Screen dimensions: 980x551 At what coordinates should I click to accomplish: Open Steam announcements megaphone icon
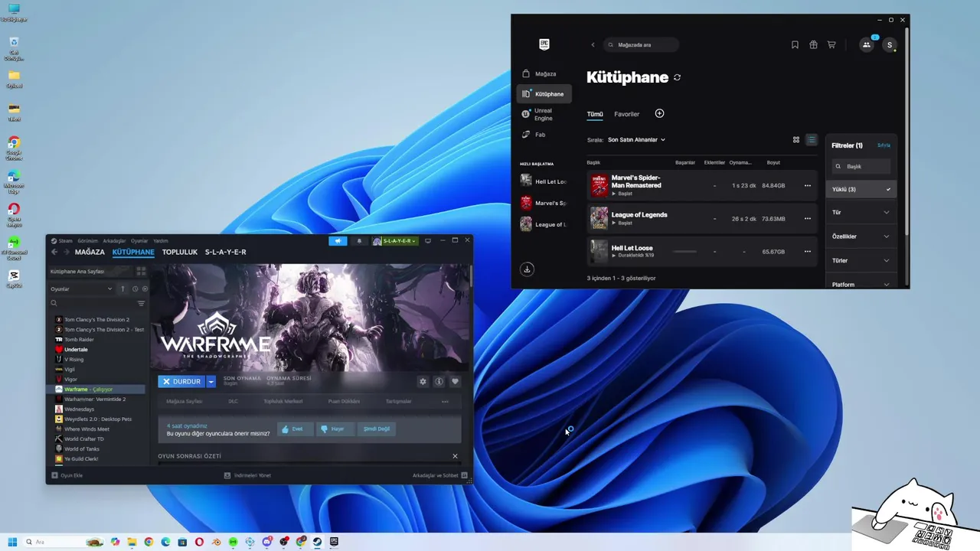(x=338, y=241)
